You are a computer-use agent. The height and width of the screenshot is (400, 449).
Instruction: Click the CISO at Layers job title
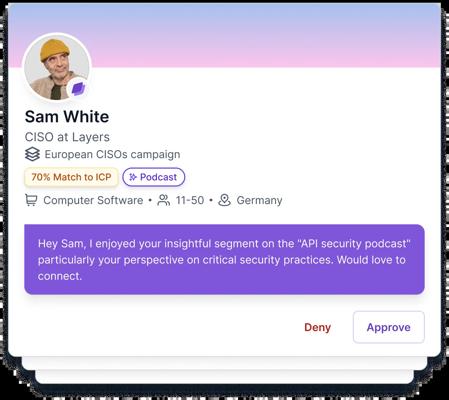tap(67, 137)
